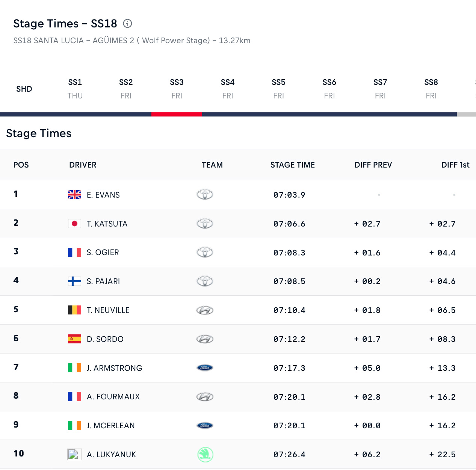This screenshot has width=476, height=470.
Task: Click driver name S. OGIER
Action: [x=103, y=252]
